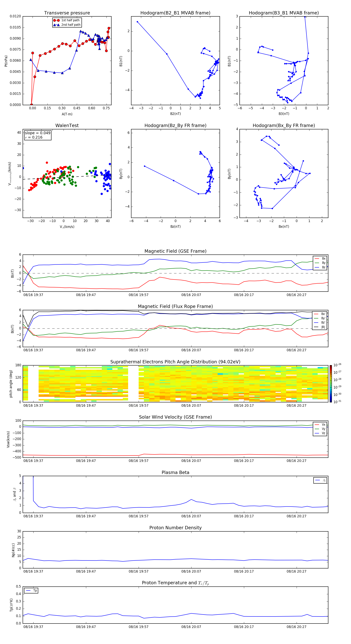Click the 'Magnetic Field (GSE Frame)' title
The width and height of the screenshot is (351, 644).
tap(175, 251)
